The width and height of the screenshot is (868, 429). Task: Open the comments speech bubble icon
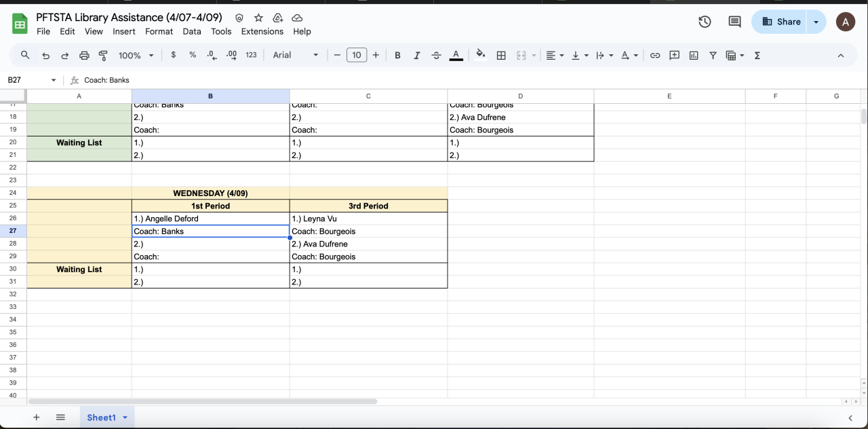(x=734, y=22)
